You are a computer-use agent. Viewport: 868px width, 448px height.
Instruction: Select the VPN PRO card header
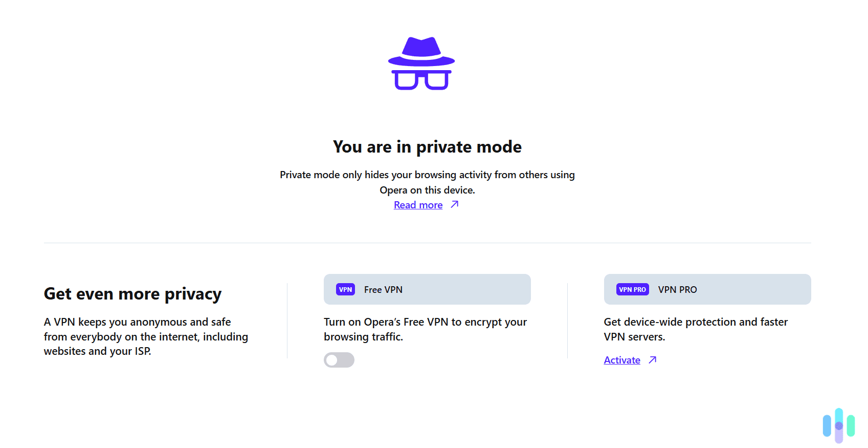[x=707, y=289]
